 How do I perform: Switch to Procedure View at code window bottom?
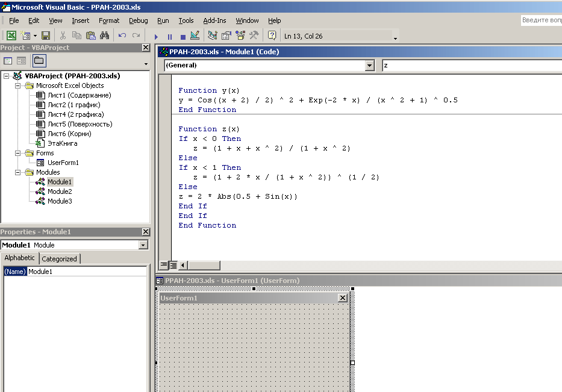click(x=164, y=265)
